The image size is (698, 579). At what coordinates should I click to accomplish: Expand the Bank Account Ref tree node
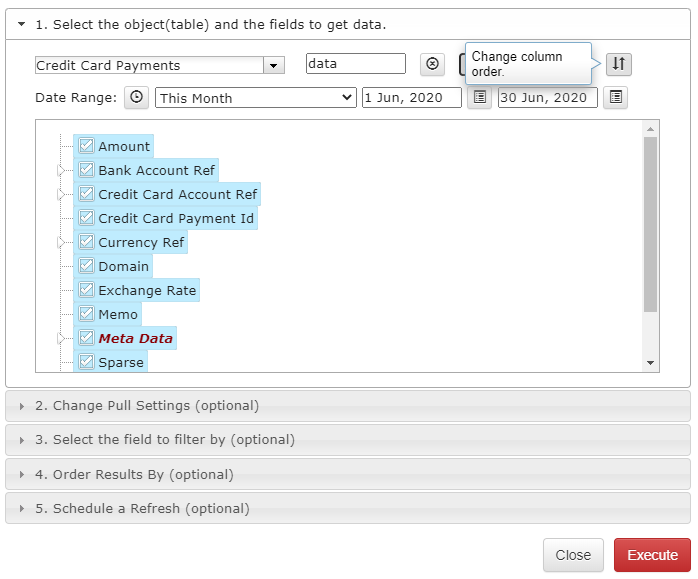tap(61, 170)
